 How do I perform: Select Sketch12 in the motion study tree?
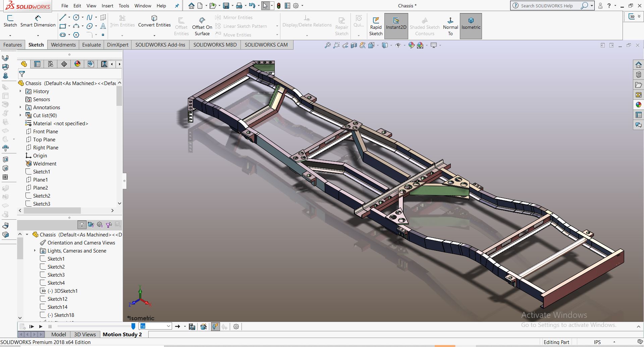tap(57, 299)
